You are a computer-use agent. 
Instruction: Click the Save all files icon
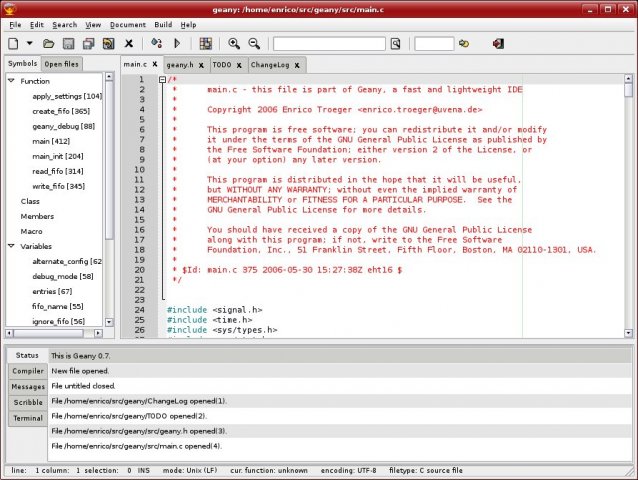(88, 44)
